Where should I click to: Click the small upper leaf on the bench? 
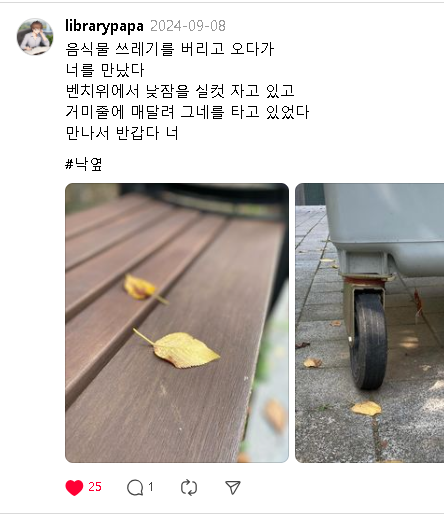143,288
